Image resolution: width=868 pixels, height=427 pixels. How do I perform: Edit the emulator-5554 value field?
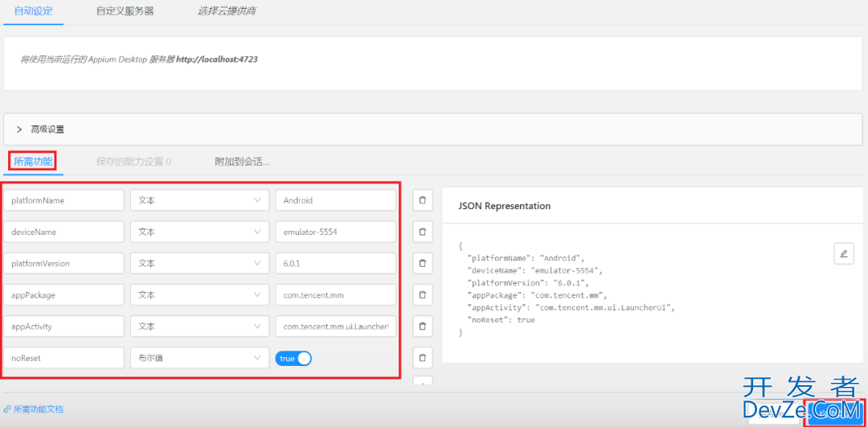point(336,232)
